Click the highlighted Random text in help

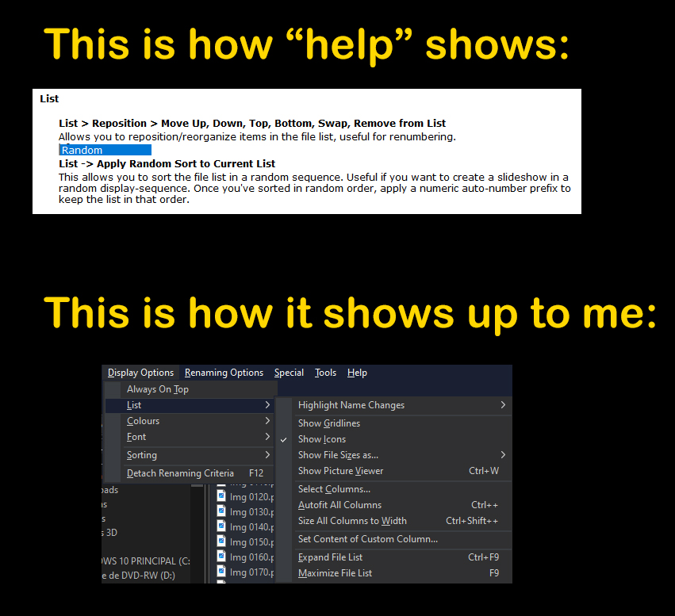105,150
